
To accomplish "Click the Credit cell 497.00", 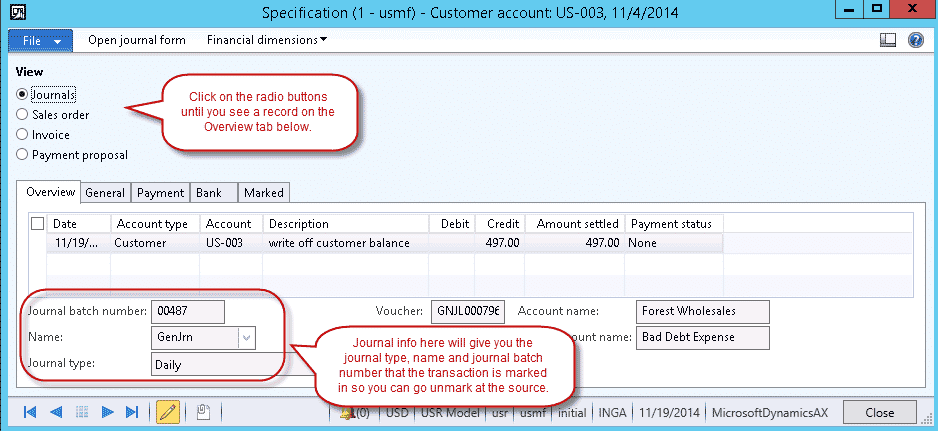I will coord(500,243).
